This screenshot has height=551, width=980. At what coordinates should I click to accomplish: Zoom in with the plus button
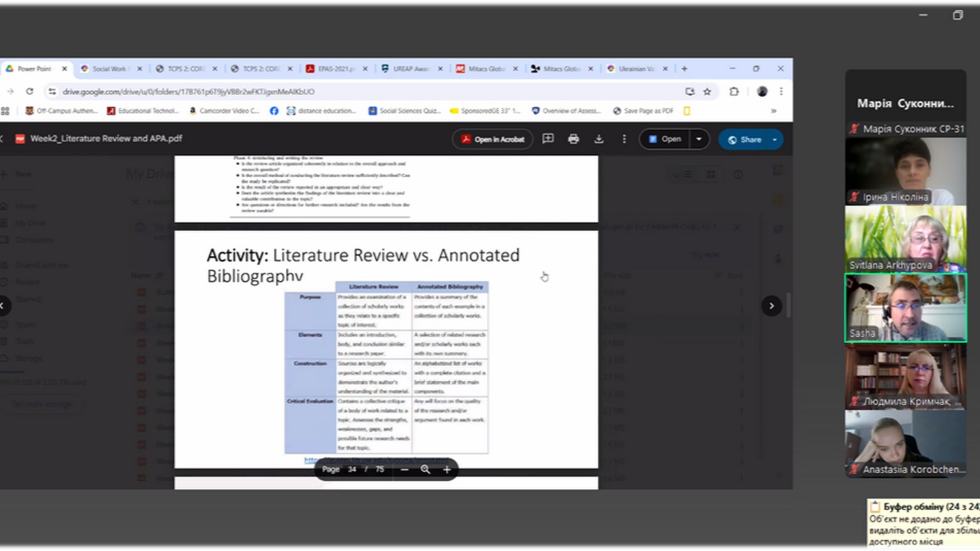(x=447, y=469)
